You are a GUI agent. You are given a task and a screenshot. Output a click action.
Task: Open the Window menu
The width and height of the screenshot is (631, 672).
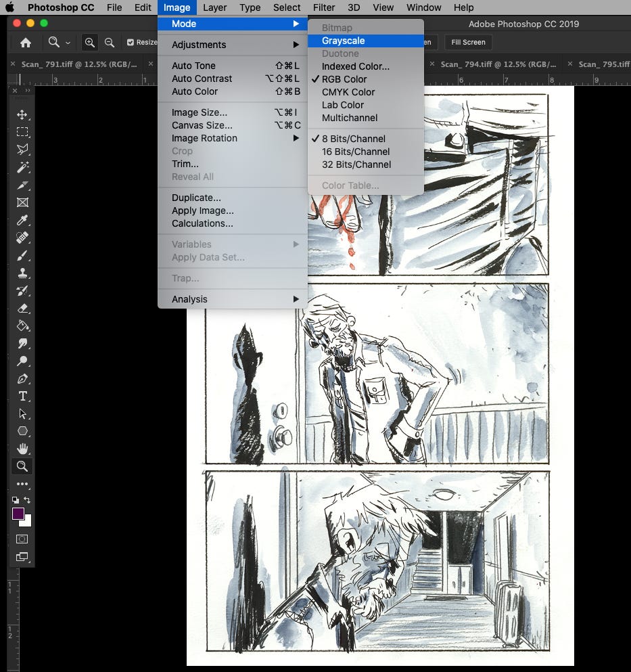point(423,7)
